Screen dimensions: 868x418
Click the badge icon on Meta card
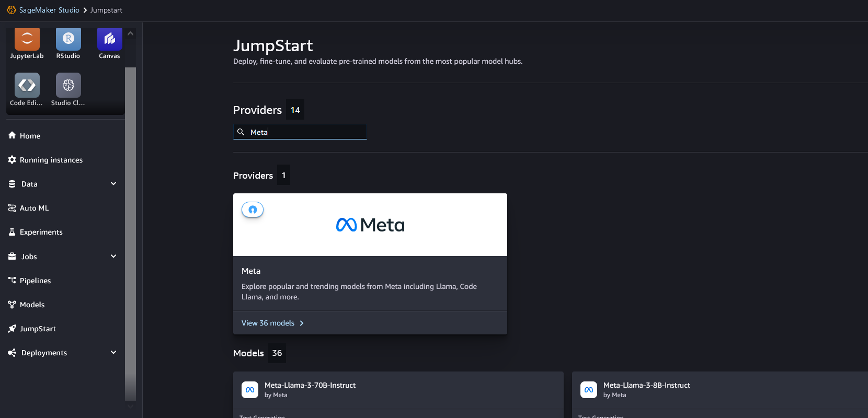coord(253,210)
